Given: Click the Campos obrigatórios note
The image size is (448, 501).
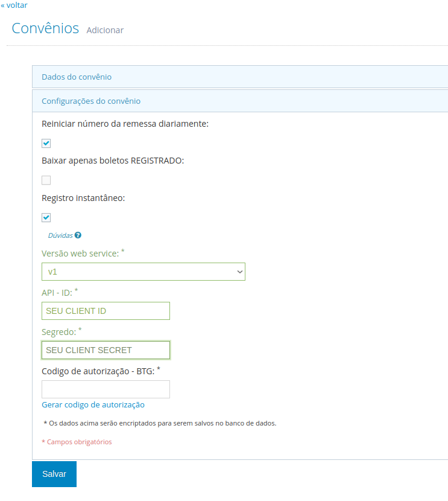Looking at the screenshot, I should [x=77, y=442].
